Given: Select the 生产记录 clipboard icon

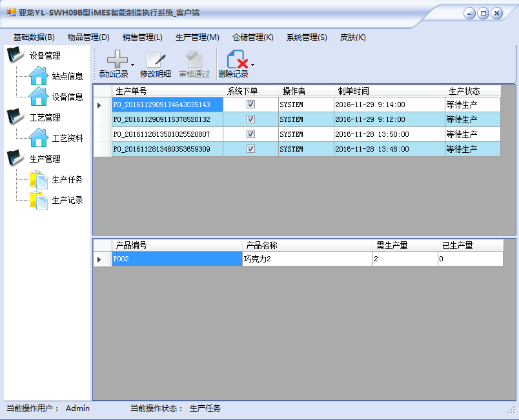Looking at the screenshot, I should click(39, 199).
